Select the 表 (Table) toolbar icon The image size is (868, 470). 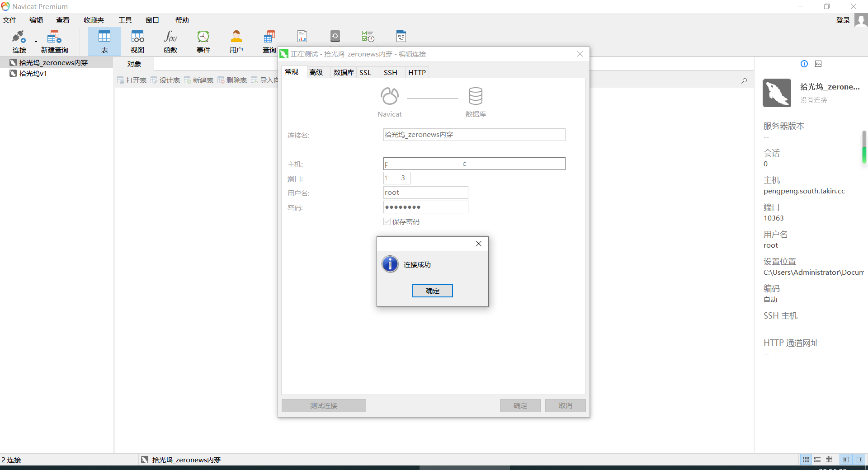104,41
